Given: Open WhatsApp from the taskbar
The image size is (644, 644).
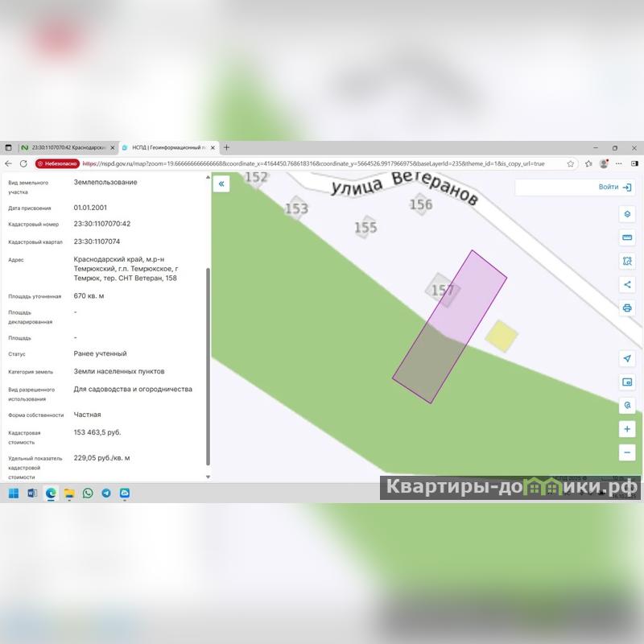Looking at the screenshot, I should click(88, 493).
